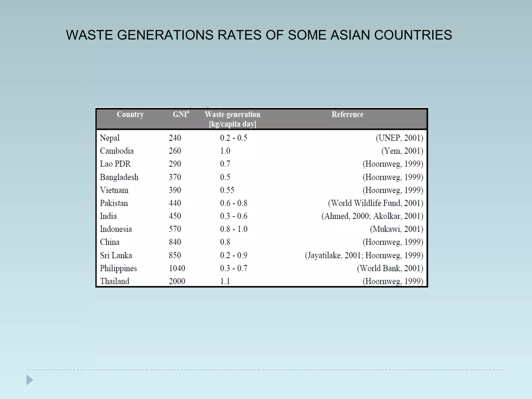Select GNI value 850
The image size is (532, 399).
pyautogui.click(x=175, y=255)
